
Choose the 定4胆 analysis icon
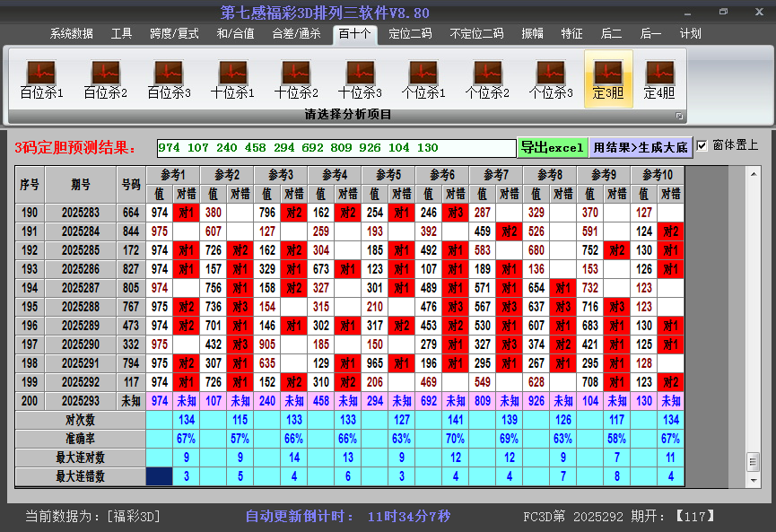pos(659,79)
